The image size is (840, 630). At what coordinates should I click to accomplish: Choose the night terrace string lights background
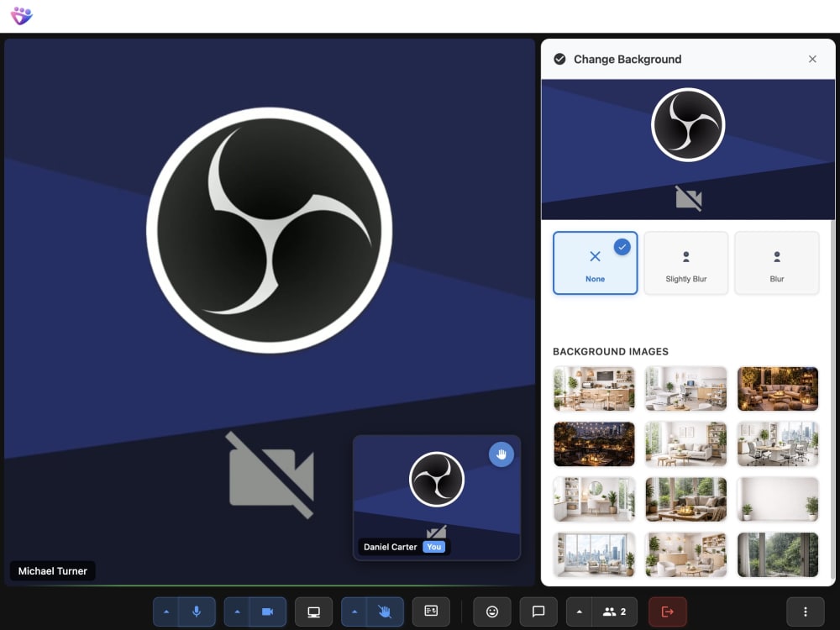595,444
